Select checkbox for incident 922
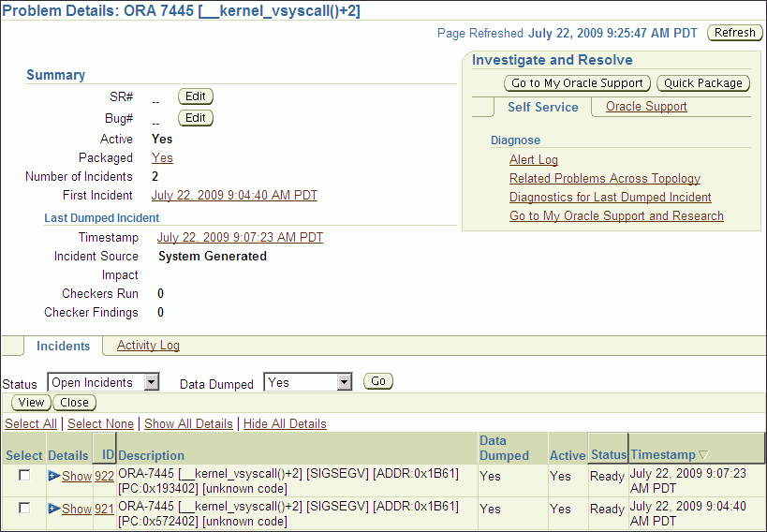 (24, 476)
